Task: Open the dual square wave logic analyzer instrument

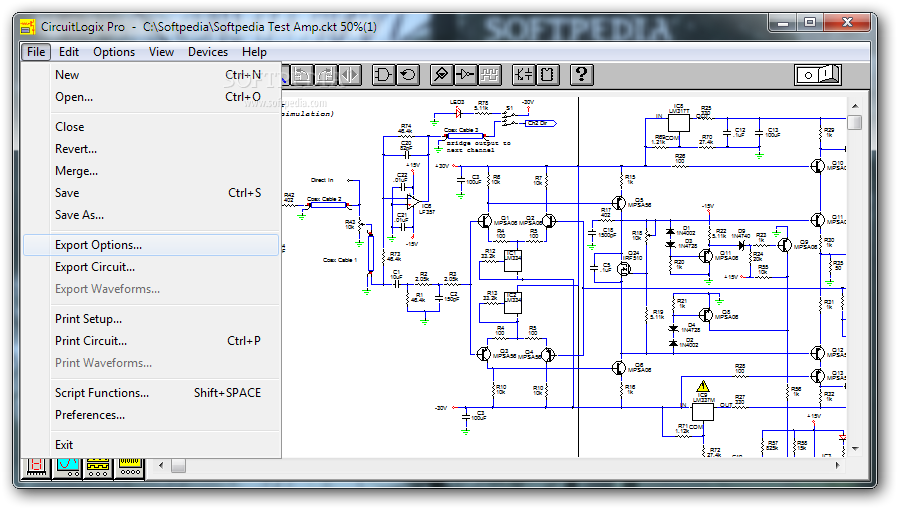Action: [x=99, y=467]
